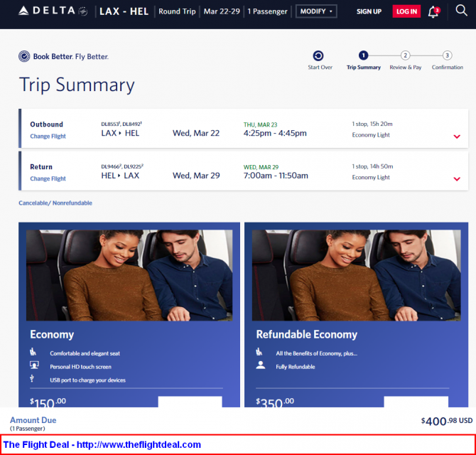Click the LOG IN button
This screenshot has height=455, width=476.
coord(406,11)
